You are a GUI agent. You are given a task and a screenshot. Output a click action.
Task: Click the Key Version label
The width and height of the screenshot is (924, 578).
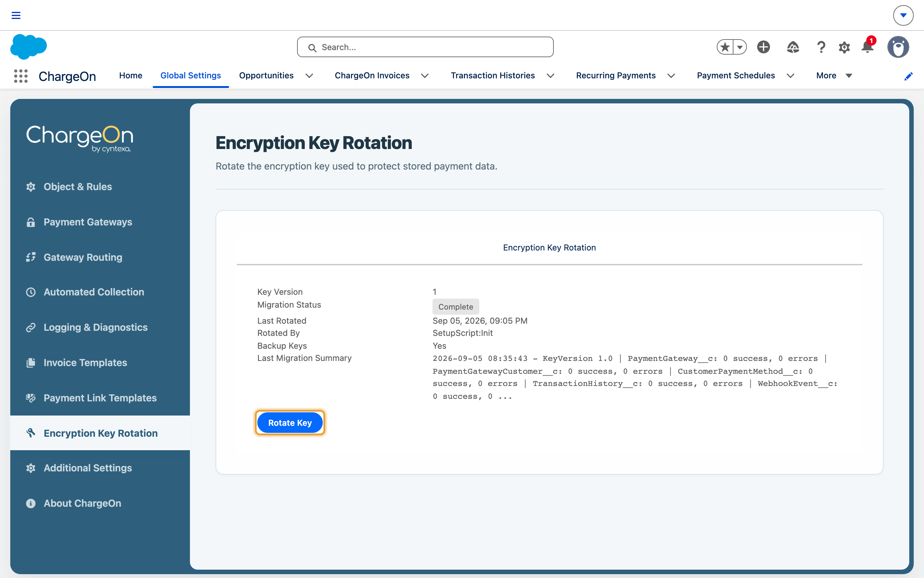[280, 292]
